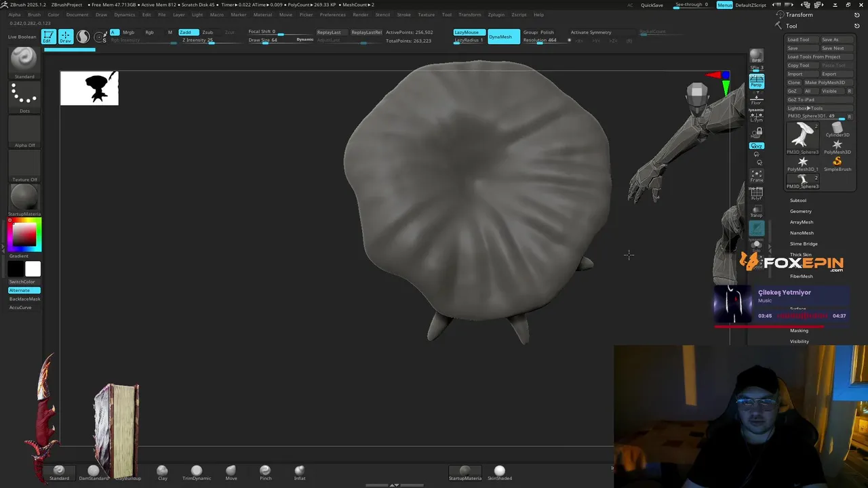Open the Brush menu
This screenshot has height=488, width=868.
pyautogui.click(x=34, y=14)
